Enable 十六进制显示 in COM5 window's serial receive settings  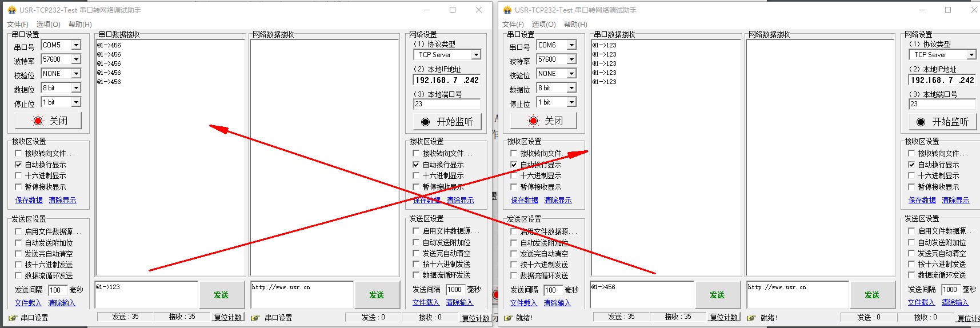[x=18, y=175]
